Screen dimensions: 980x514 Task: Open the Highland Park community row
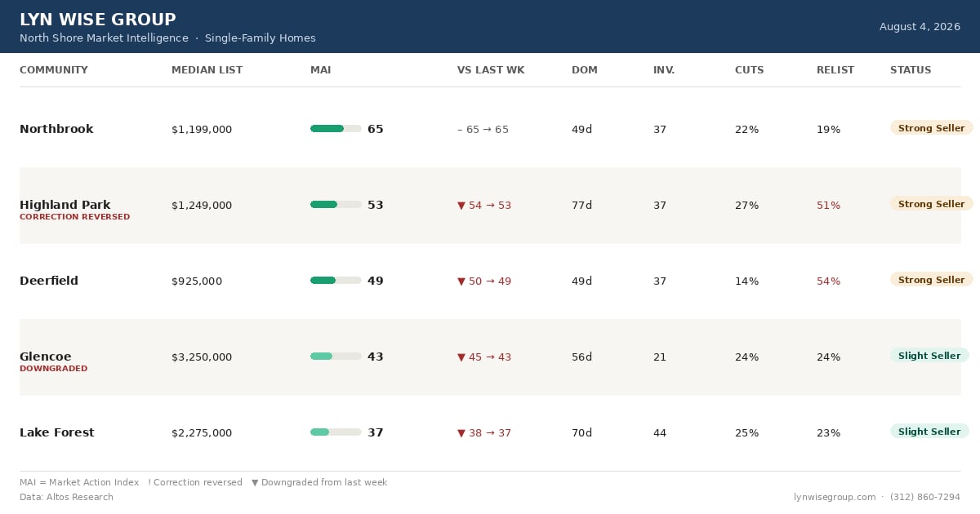(x=490, y=206)
